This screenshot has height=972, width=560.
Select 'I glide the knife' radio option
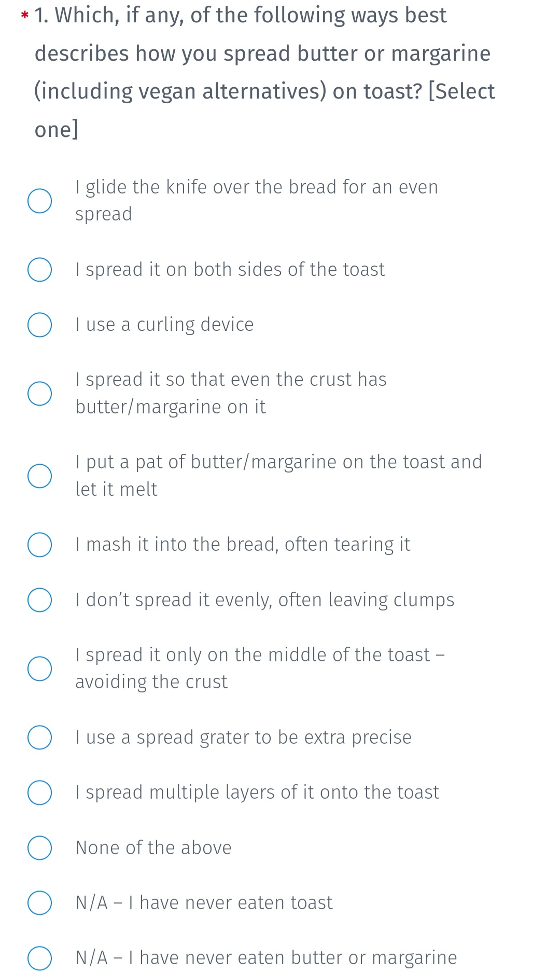point(39,201)
